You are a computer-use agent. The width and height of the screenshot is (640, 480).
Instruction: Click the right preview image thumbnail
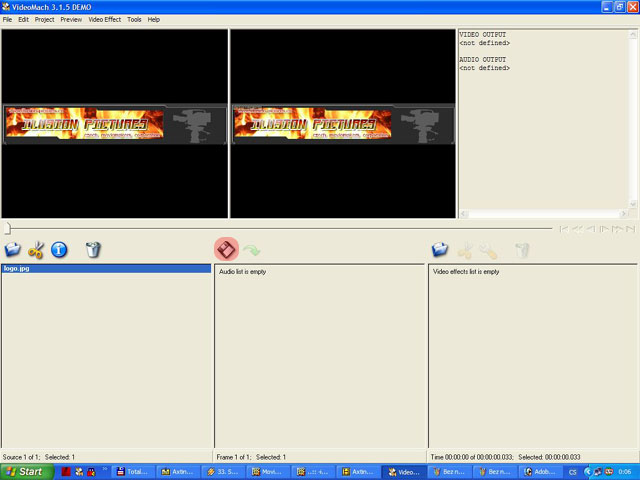(x=343, y=124)
